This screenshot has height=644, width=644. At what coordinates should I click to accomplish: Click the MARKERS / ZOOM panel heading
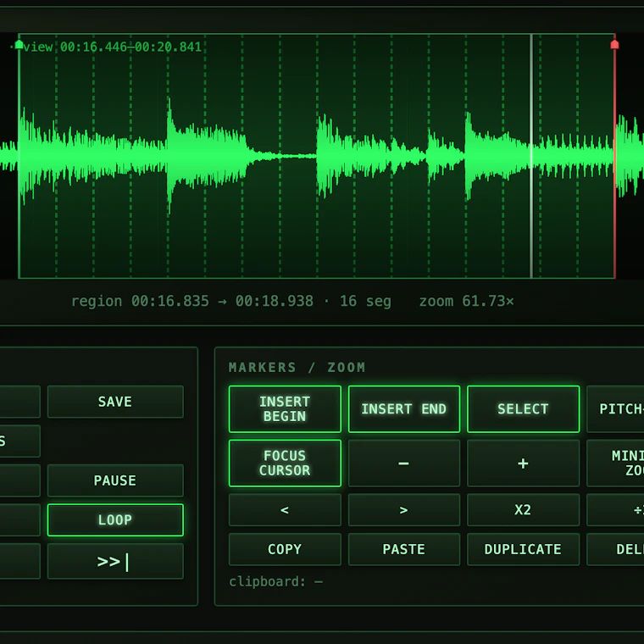tap(297, 367)
